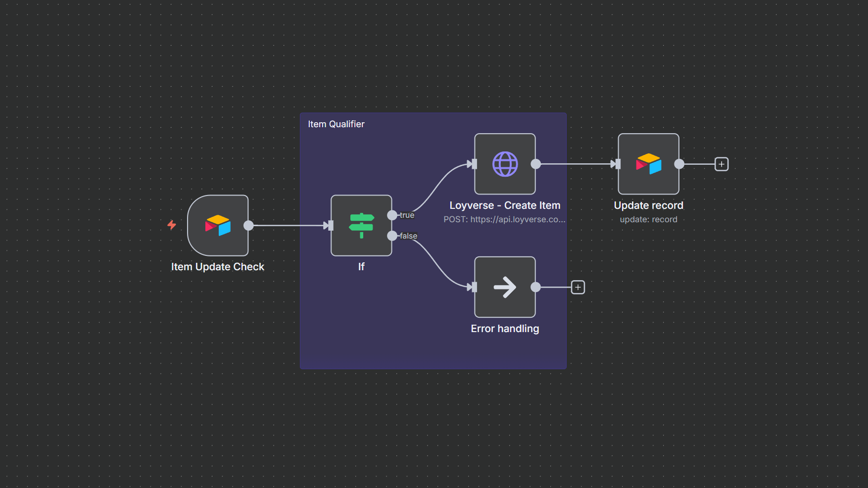Image resolution: width=868 pixels, height=488 pixels.
Task: Click the Update record output connector
Action: [679, 164]
